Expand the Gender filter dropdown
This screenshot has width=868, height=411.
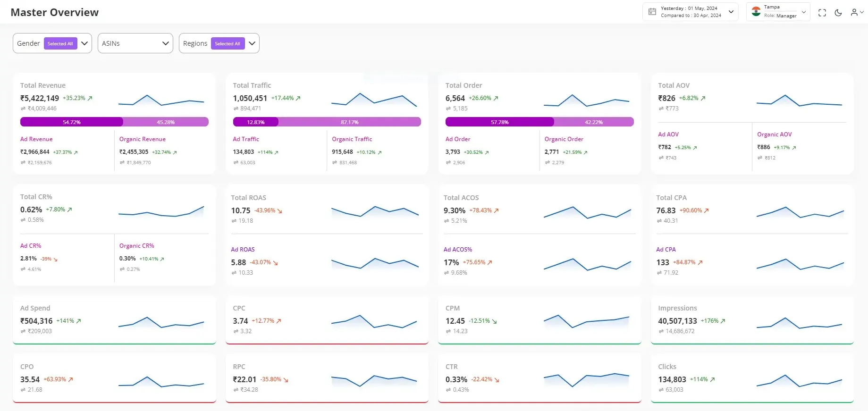tap(84, 43)
